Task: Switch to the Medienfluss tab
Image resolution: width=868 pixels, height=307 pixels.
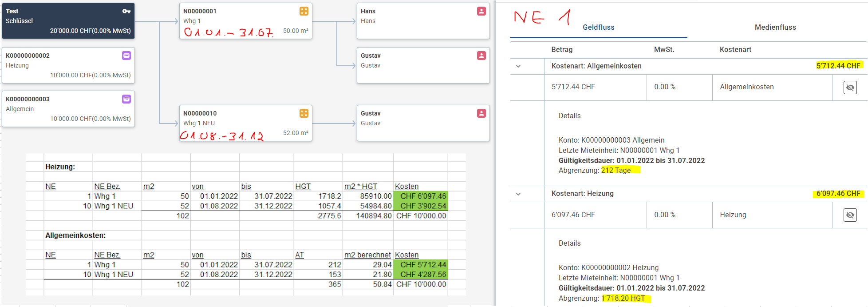Action: (x=775, y=28)
